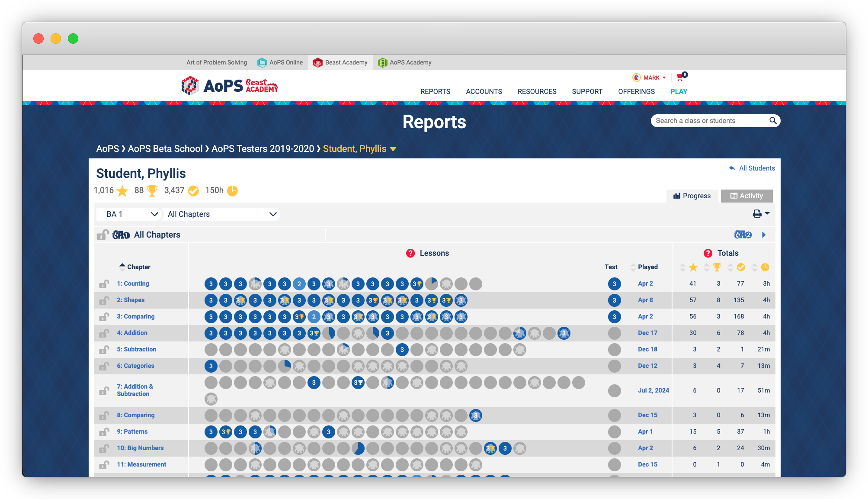Toggle lock for 5: Subtraction chapter
This screenshot has height=499, width=868.
point(104,350)
